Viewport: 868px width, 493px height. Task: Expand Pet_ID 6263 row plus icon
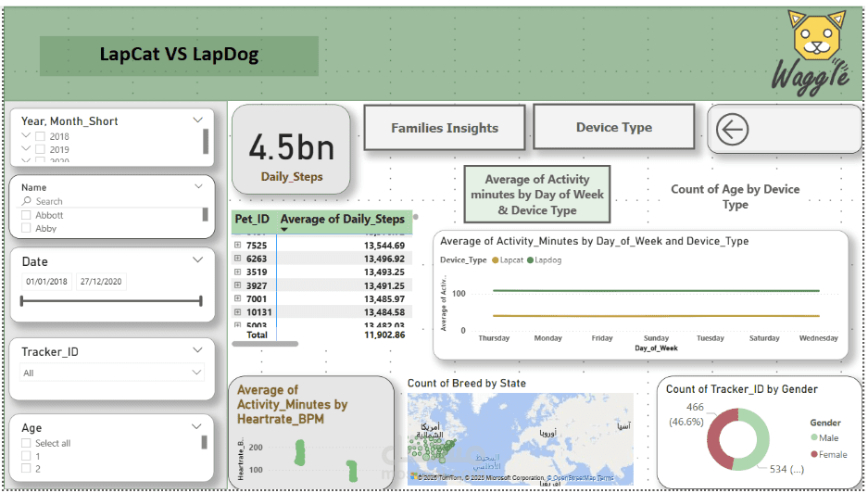tap(238, 259)
